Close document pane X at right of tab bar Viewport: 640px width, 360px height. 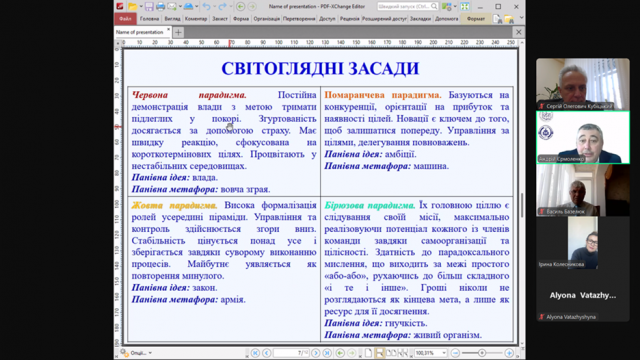(x=518, y=32)
